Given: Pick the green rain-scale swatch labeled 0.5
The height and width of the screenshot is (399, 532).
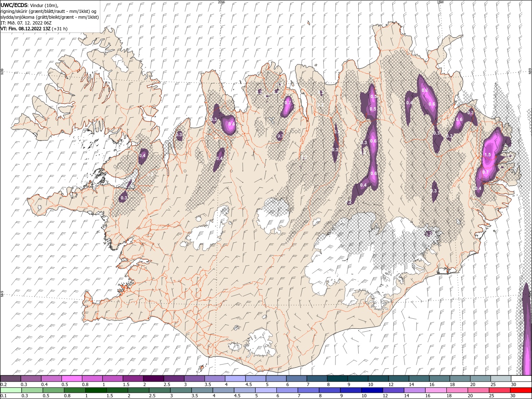Looking at the screenshot, I should [x=53, y=390].
